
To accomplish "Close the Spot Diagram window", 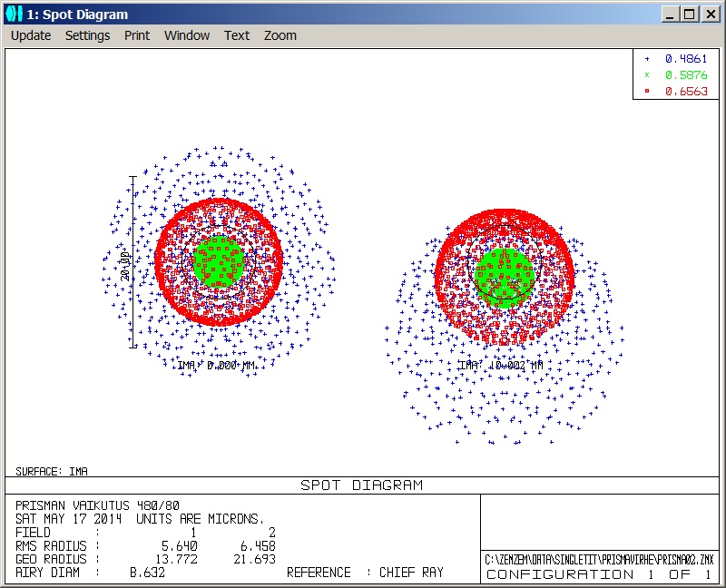I will point(709,14).
